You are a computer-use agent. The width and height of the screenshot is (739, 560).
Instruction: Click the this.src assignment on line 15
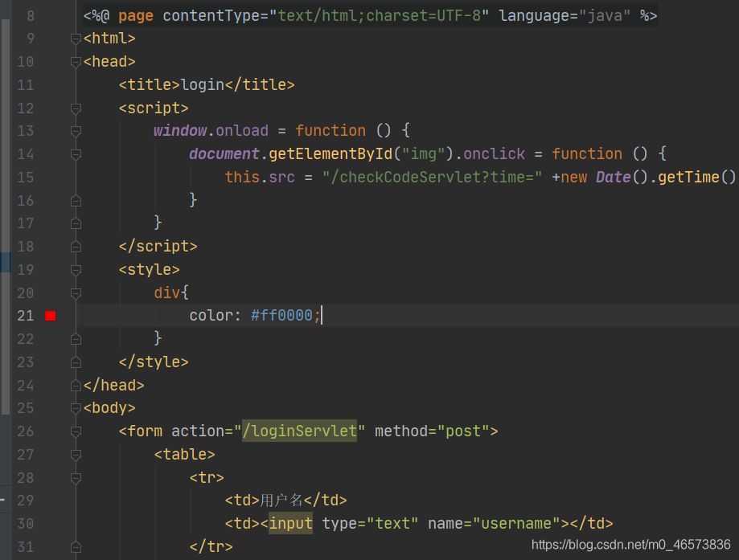click(260, 177)
